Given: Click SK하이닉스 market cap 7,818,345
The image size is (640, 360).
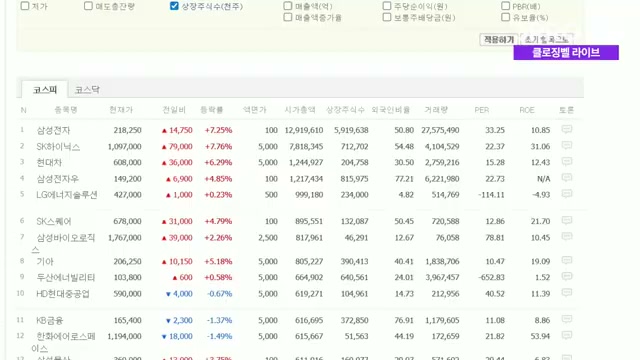Looking at the screenshot, I should pyautogui.click(x=306, y=147).
